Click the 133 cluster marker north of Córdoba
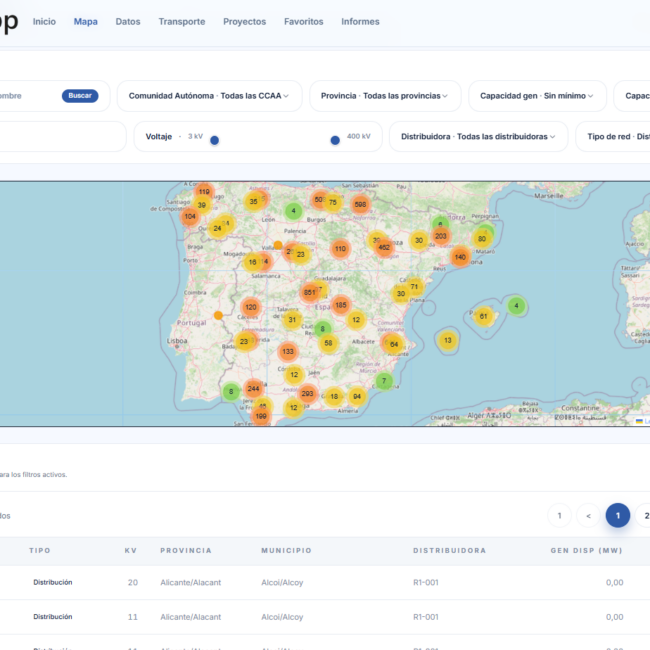This screenshot has width=650, height=650. coord(288,352)
